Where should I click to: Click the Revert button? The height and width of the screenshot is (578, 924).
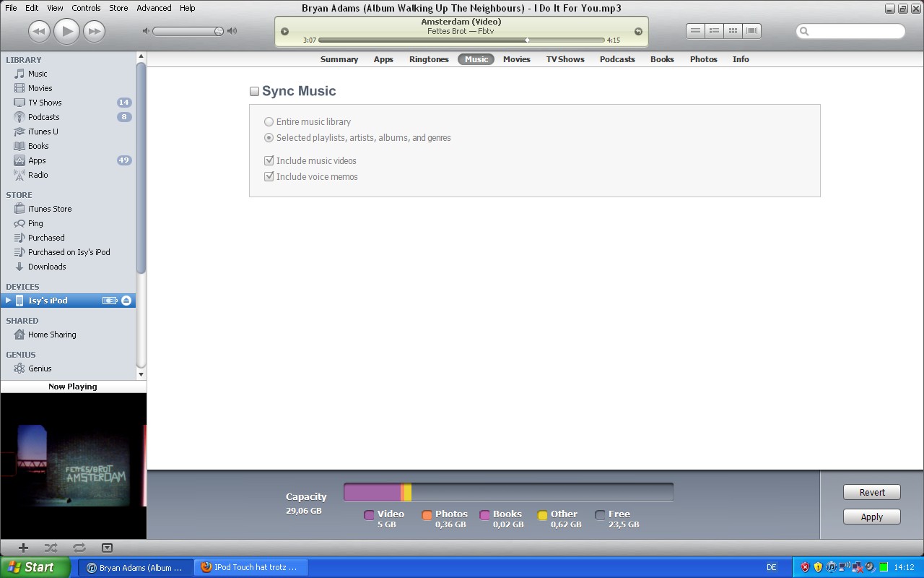click(x=872, y=492)
